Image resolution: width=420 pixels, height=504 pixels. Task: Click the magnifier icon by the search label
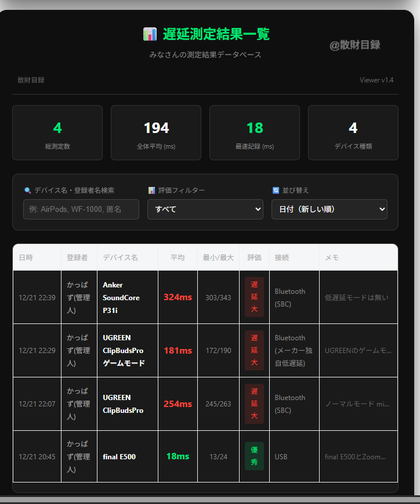(x=28, y=190)
